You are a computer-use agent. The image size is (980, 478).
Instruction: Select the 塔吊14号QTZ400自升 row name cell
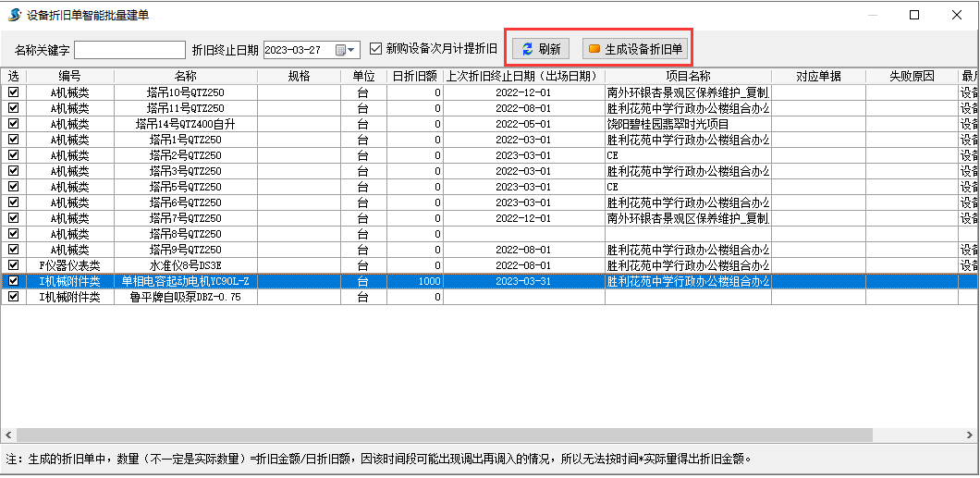pyautogui.click(x=185, y=125)
